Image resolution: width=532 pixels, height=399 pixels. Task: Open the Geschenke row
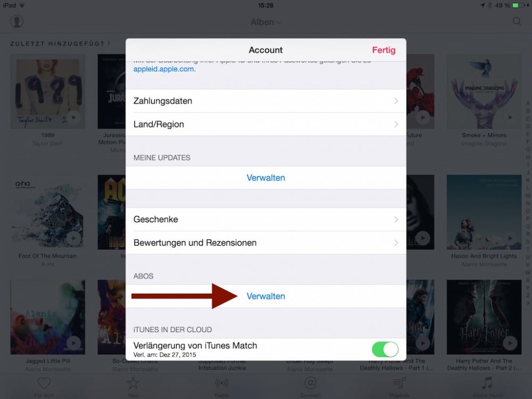265,220
